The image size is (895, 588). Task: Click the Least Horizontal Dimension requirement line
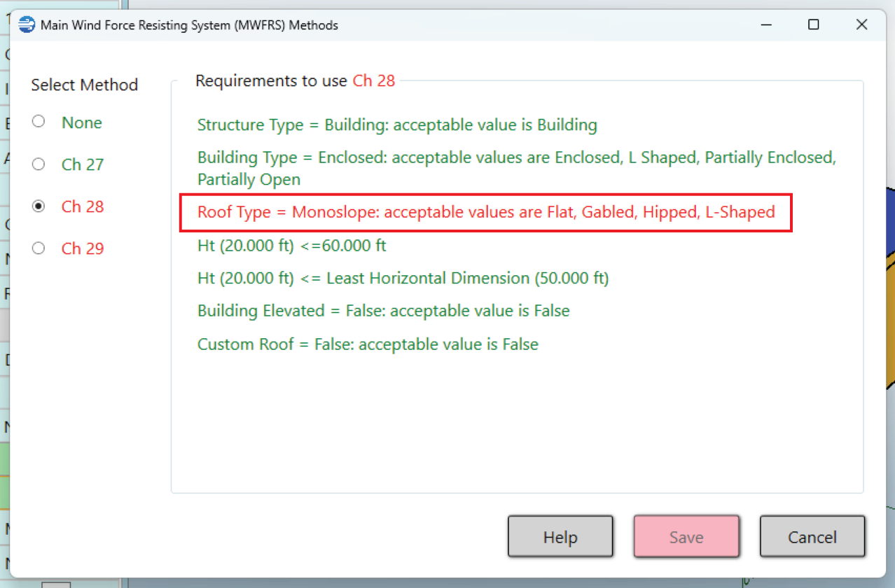tap(403, 278)
